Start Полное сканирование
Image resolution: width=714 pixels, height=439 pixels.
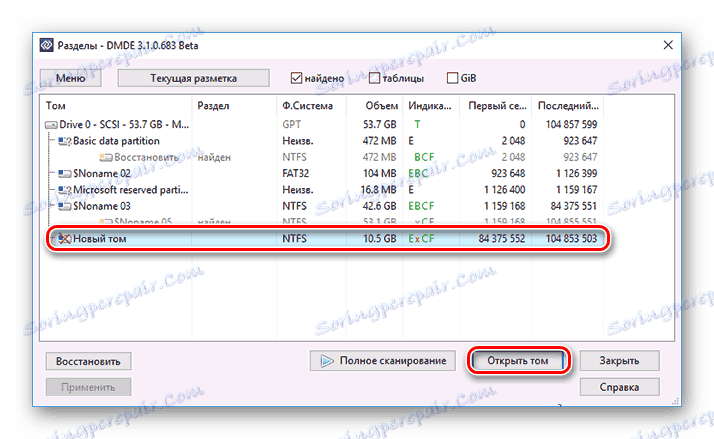382,361
